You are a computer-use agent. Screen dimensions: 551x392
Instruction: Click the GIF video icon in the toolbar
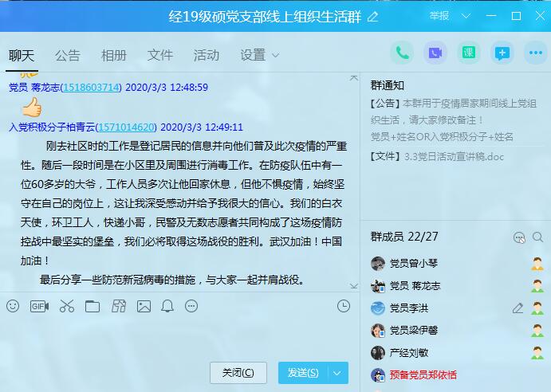click(x=39, y=306)
